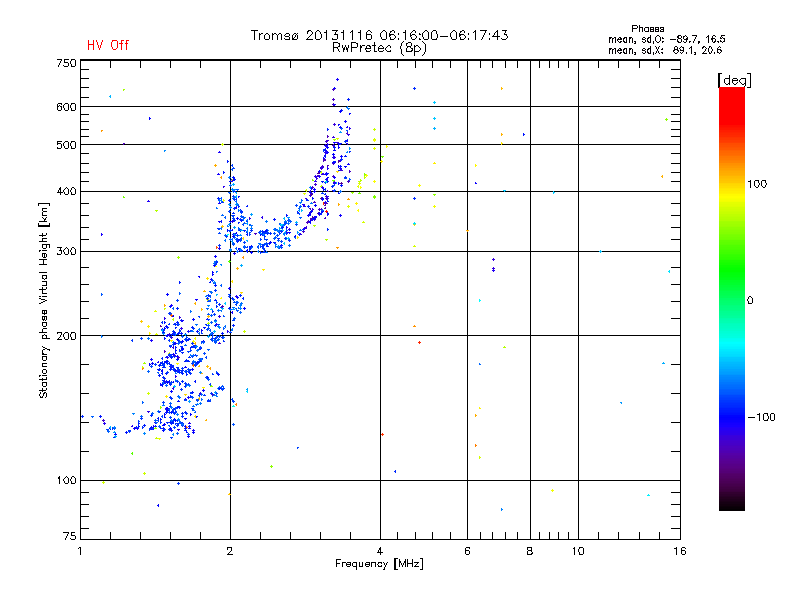Click the colorbar tick label "-100"
This screenshot has width=800, height=600.
coord(762,417)
